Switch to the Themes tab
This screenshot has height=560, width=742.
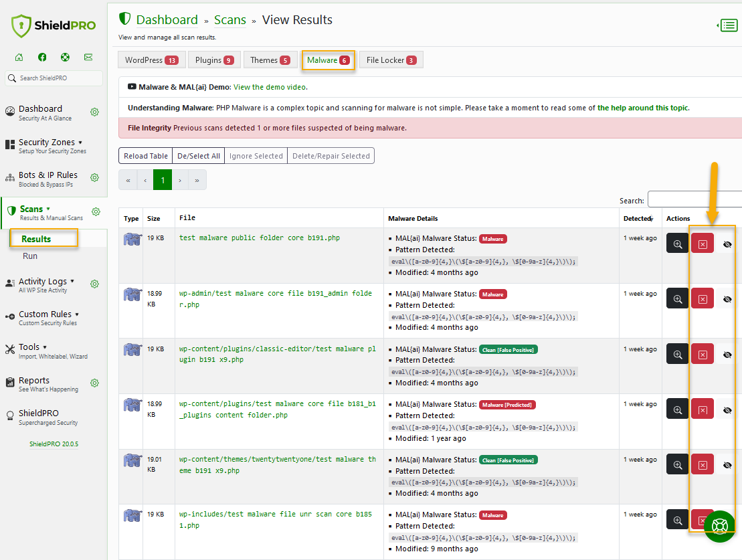tap(270, 60)
